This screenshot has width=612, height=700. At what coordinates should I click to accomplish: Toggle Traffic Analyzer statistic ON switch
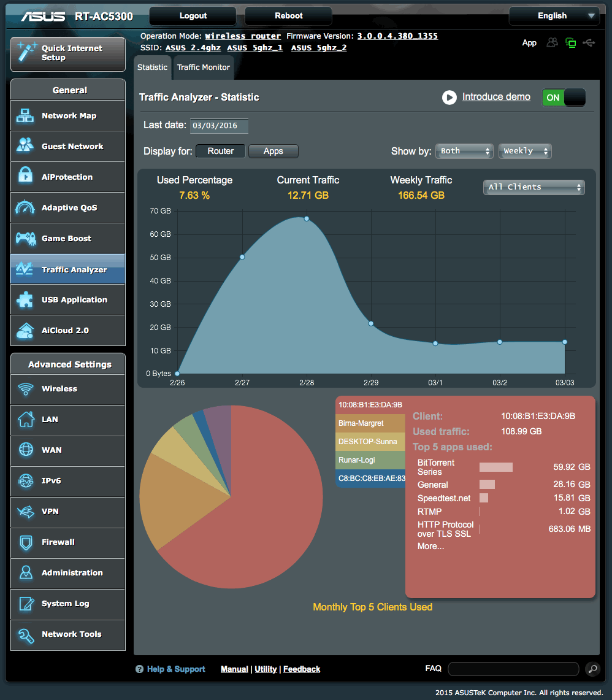pyautogui.click(x=564, y=97)
